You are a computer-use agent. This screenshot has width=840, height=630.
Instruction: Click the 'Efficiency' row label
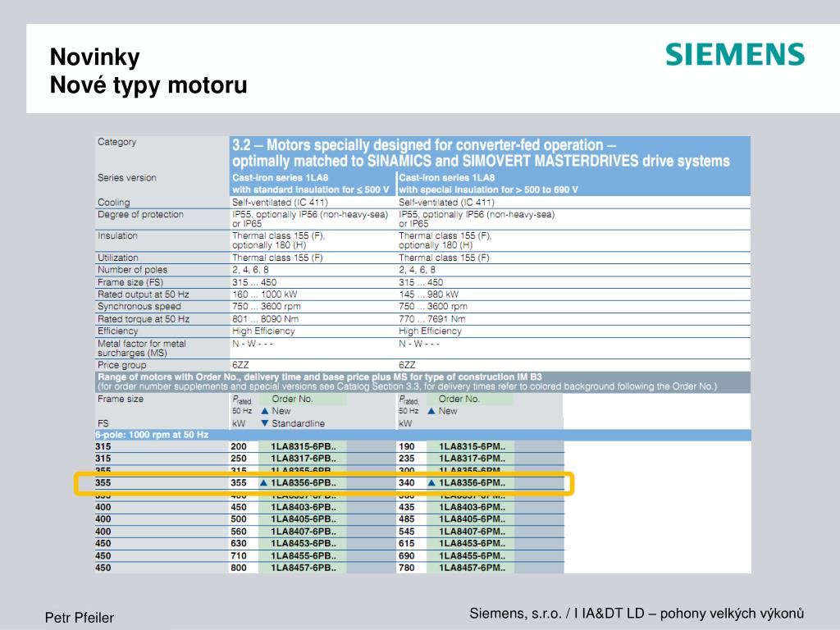118,331
